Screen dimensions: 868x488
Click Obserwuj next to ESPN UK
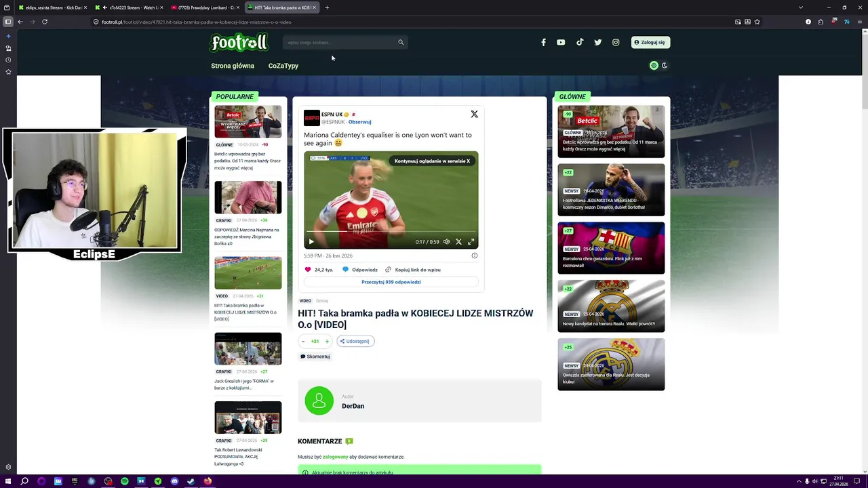tap(359, 122)
